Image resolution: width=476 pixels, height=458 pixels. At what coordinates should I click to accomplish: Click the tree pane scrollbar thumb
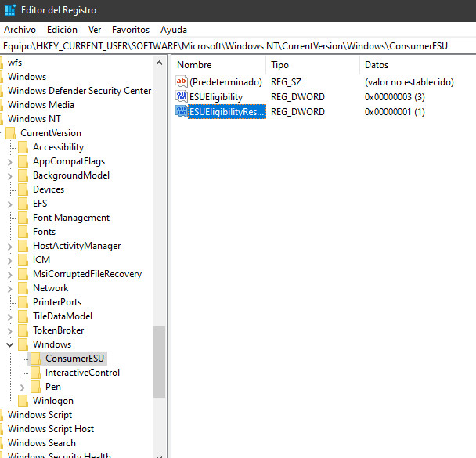tap(159, 362)
